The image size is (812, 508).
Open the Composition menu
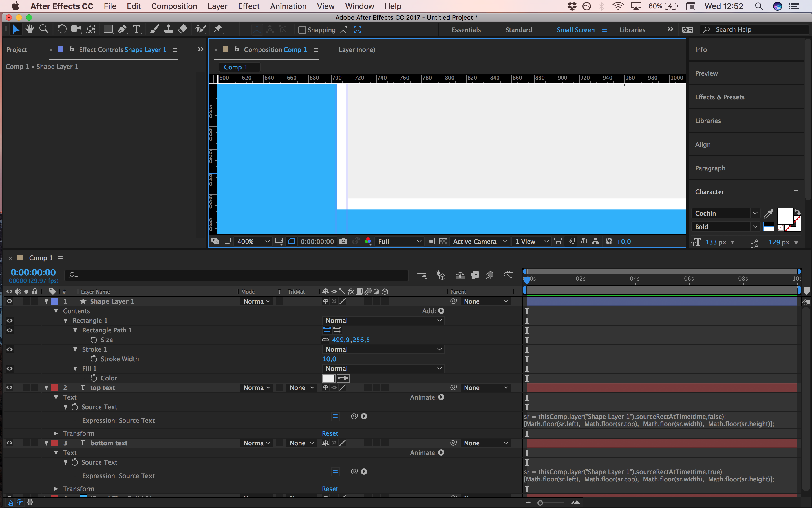point(174,6)
